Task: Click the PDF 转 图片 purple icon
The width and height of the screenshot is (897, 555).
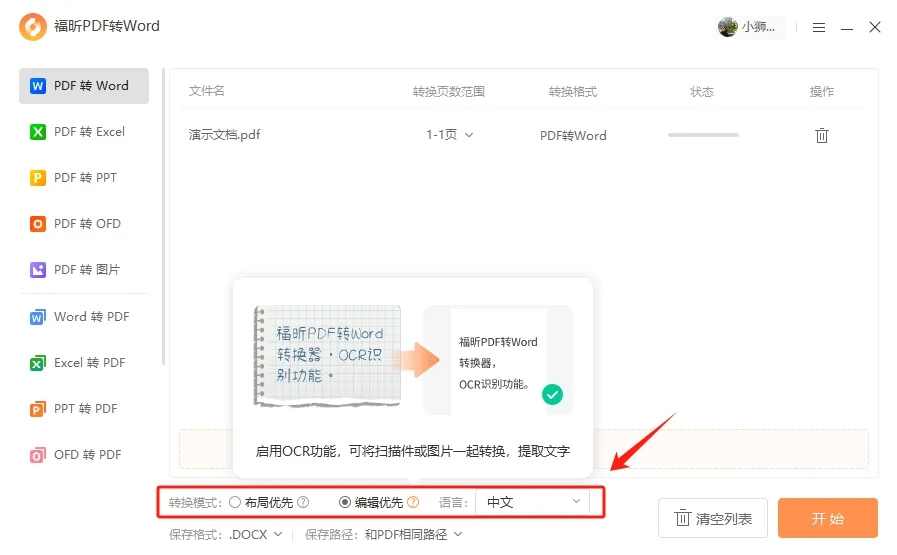Action: pos(38,269)
